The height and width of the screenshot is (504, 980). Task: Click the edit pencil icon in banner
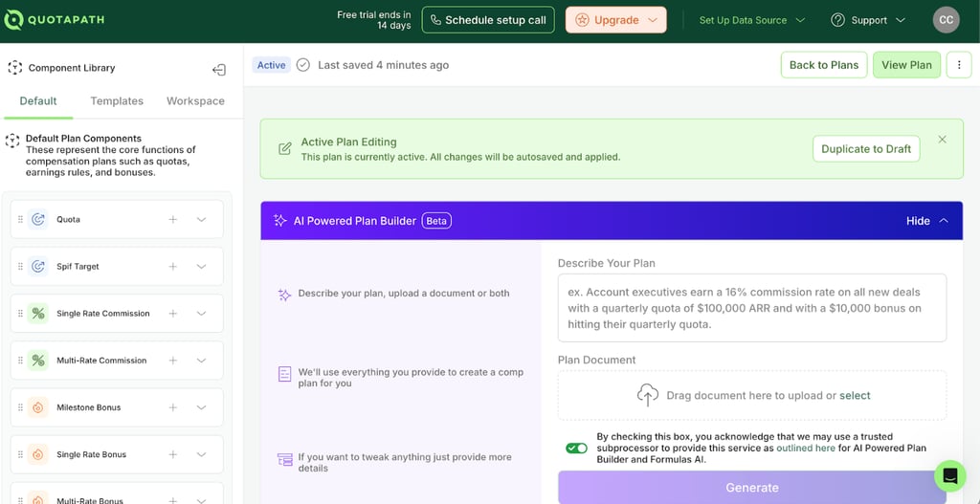pyautogui.click(x=285, y=148)
